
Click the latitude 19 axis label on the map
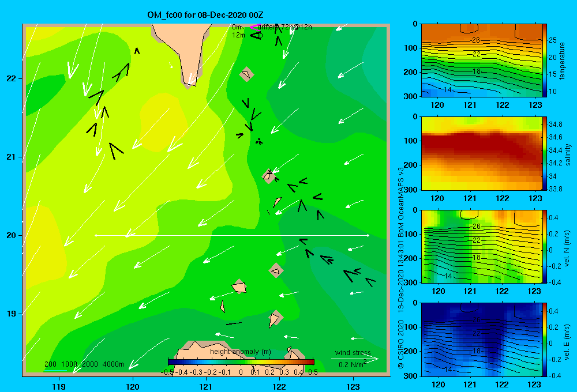coord(11,314)
